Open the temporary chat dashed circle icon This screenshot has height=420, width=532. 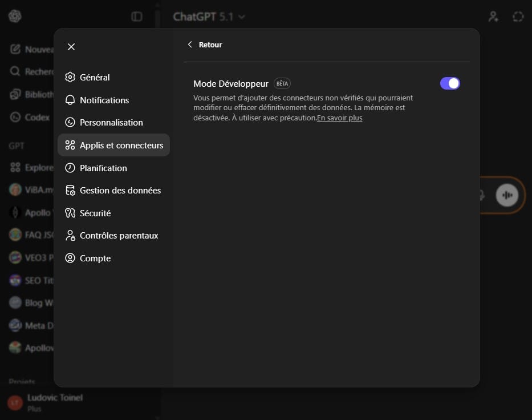pos(518,17)
